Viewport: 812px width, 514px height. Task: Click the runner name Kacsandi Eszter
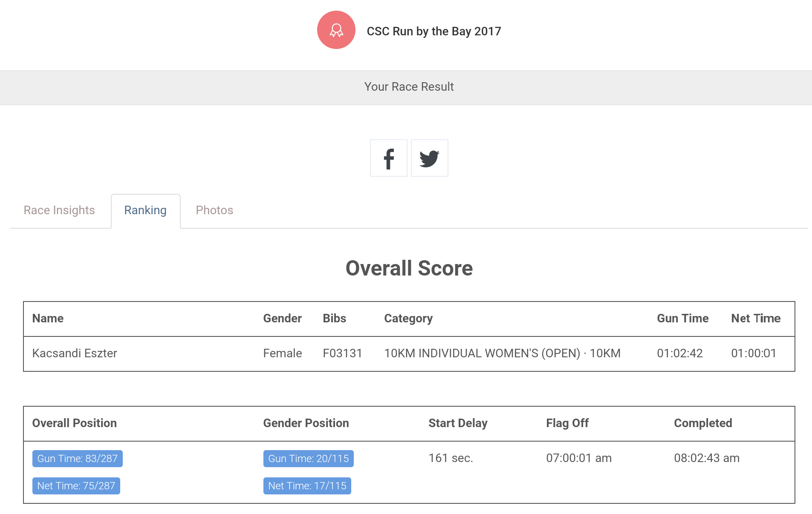coord(75,353)
